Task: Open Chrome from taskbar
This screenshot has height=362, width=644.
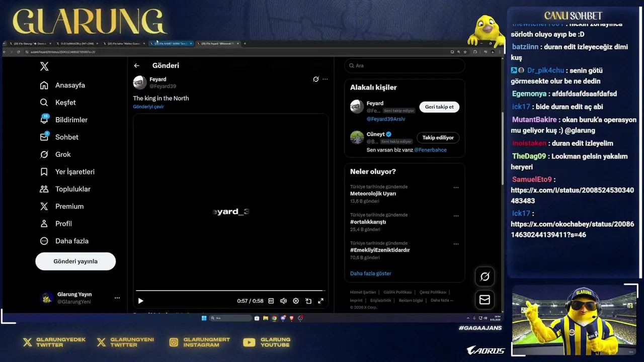Action: 274,318
